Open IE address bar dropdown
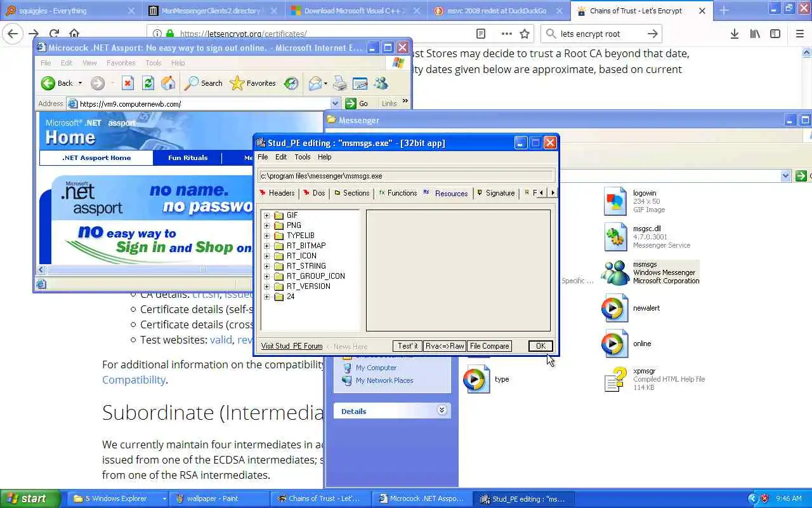The width and height of the screenshot is (812, 508). click(x=335, y=104)
